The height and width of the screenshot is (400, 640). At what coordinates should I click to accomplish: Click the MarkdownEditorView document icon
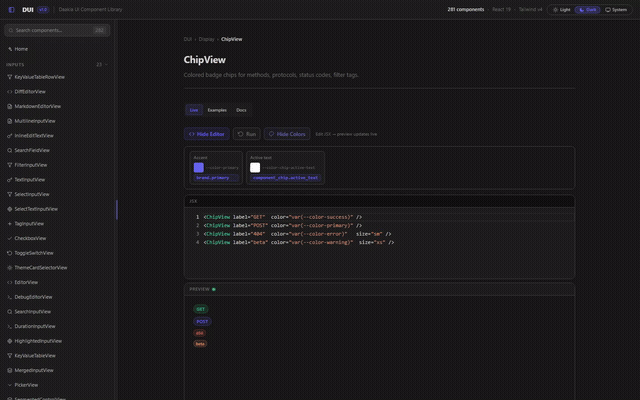[x=9, y=106]
